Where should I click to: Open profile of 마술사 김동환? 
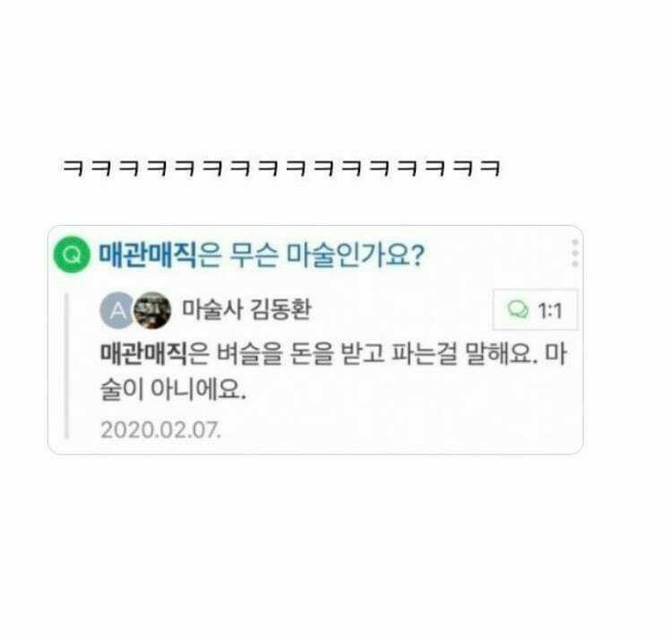coord(247,309)
